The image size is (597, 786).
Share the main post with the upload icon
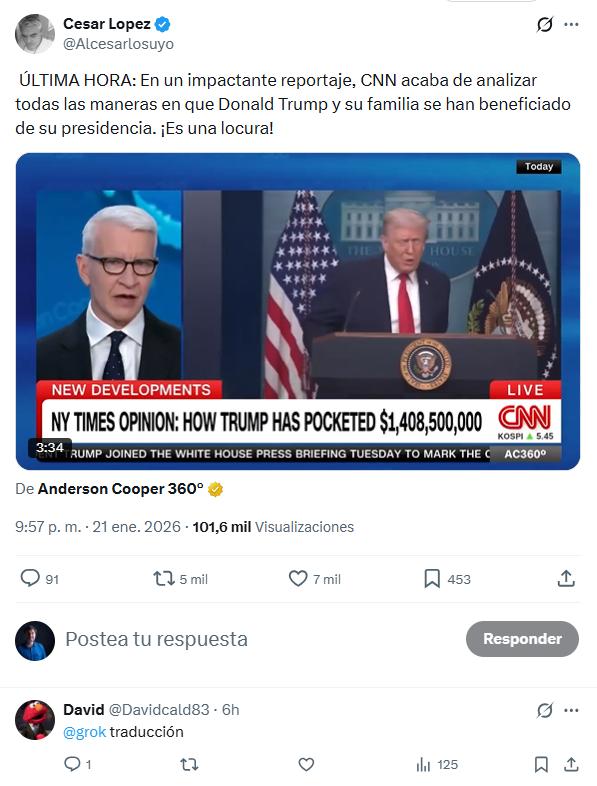tap(565, 578)
